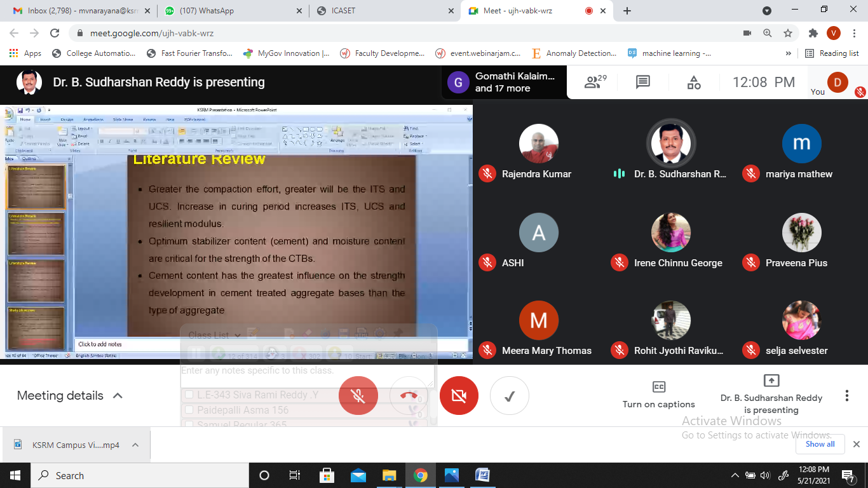Tick checkbox for Samuel Regular 365
The height and width of the screenshot is (488, 868).
click(x=189, y=425)
